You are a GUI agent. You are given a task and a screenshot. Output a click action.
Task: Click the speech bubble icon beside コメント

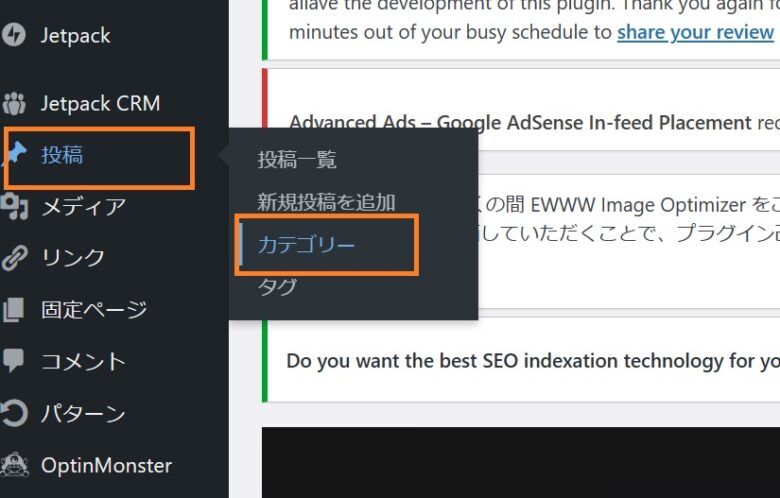point(14,361)
